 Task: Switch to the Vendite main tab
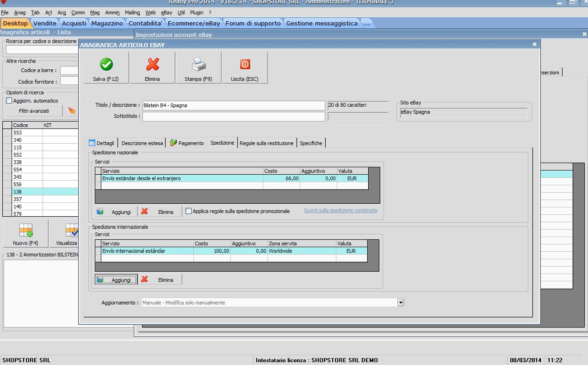[x=45, y=23]
